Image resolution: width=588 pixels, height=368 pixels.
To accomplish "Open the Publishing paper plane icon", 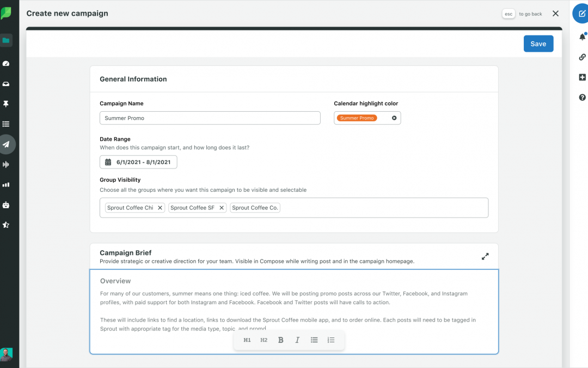I will pyautogui.click(x=7, y=144).
